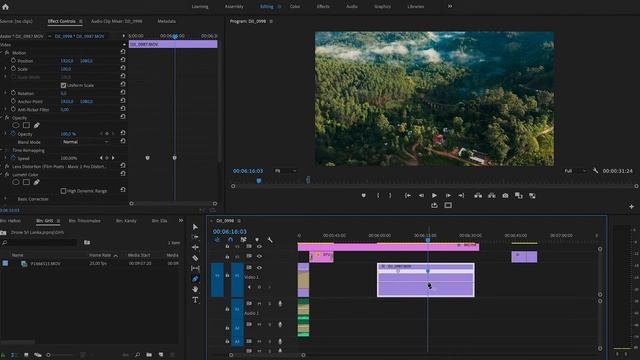Screen dimensions: 640x360
Task: Toggle High Dynamic Range checkbox
Action: pyautogui.click(x=63, y=191)
